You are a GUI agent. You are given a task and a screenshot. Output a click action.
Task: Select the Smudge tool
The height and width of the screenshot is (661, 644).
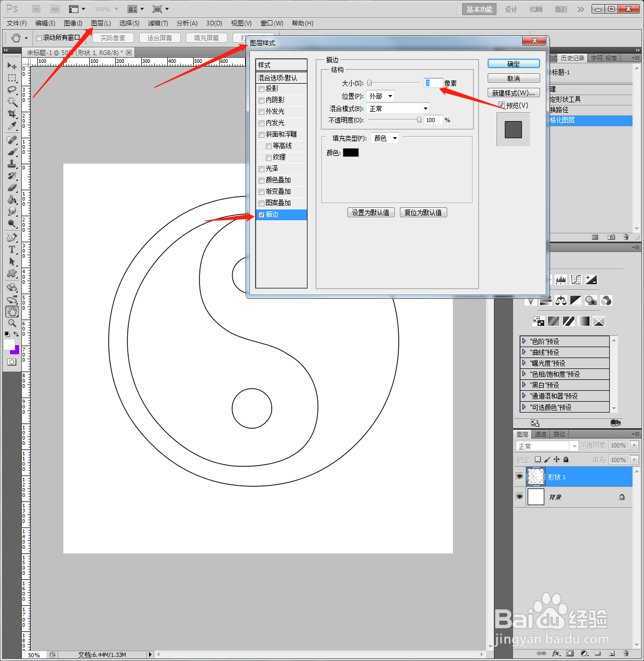click(x=12, y=211)
